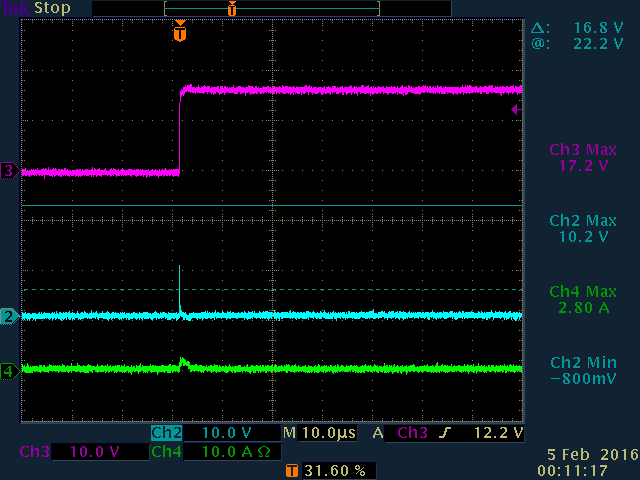
Task: Click the Ch4 channel ground marker
Action: tap(9, 371)
